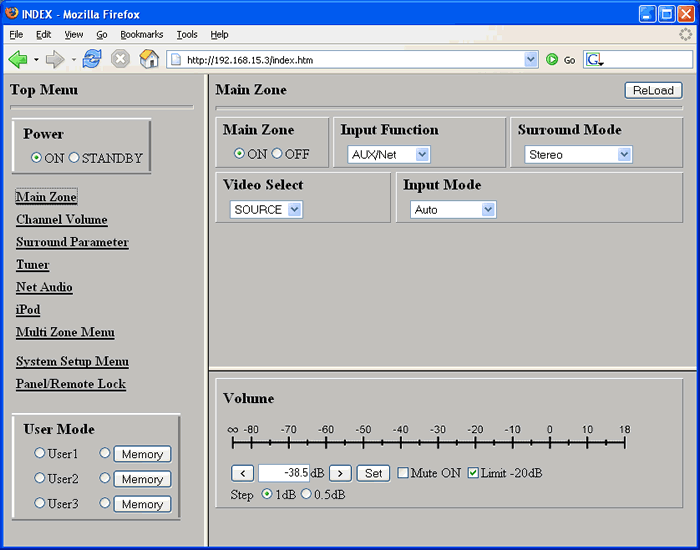700x550 pixels.
Task: Click the Google search engine icon
Action: click(x=593, y=60)
